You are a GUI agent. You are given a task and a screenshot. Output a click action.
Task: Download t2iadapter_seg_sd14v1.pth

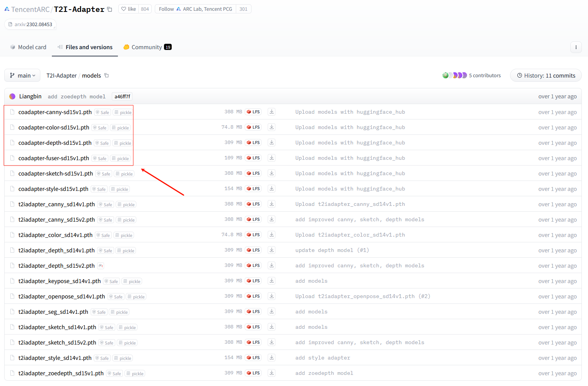272,311
